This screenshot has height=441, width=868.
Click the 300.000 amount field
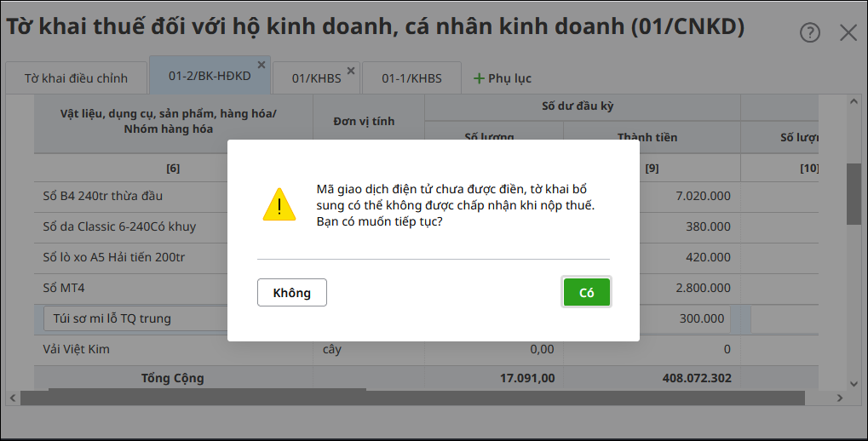[x=688, y=318]
